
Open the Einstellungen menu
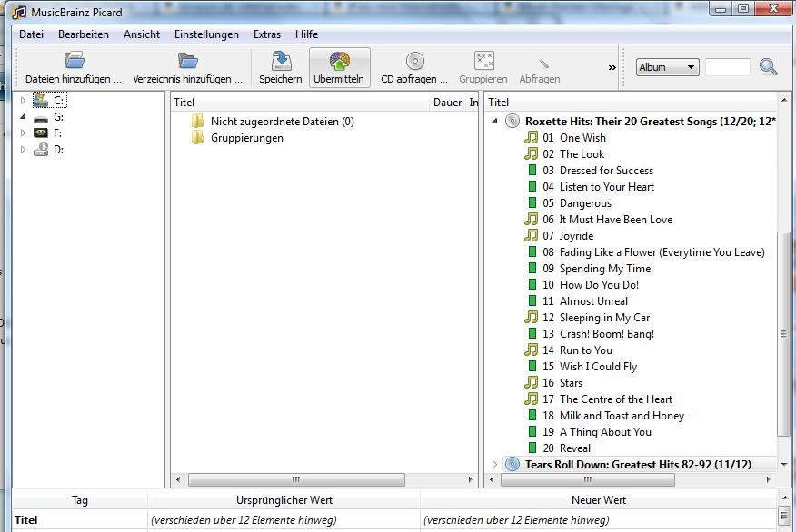[206, 34]
